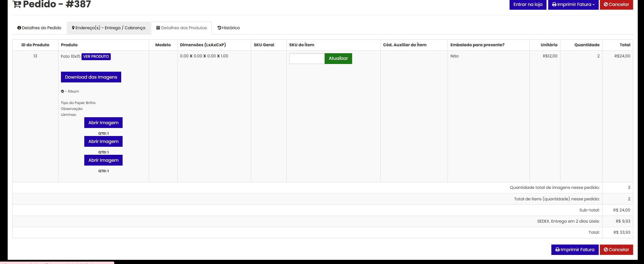The image size is (644, 264).
Task: Switch to Endereço(s) - Entrega / Cobrança tab
Action: [x=109, y=28]
